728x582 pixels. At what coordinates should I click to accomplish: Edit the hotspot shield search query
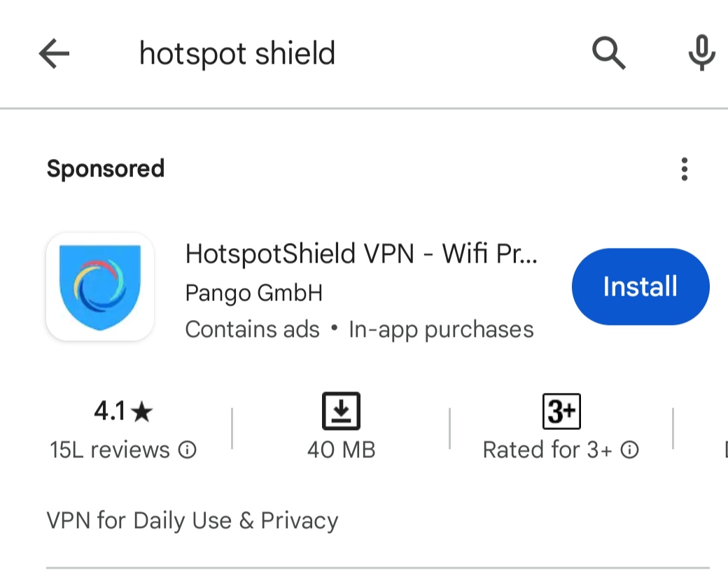point(237,54)
